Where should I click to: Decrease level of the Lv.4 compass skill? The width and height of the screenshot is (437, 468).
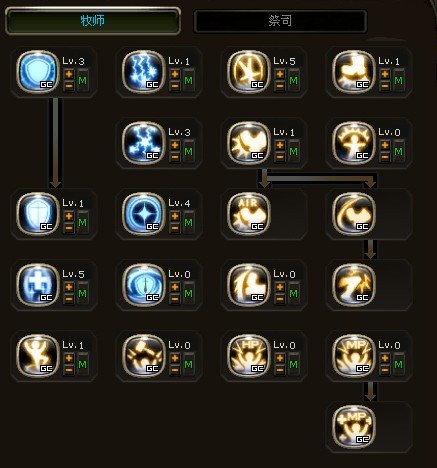pyautogui.click(x=175, y=228)
